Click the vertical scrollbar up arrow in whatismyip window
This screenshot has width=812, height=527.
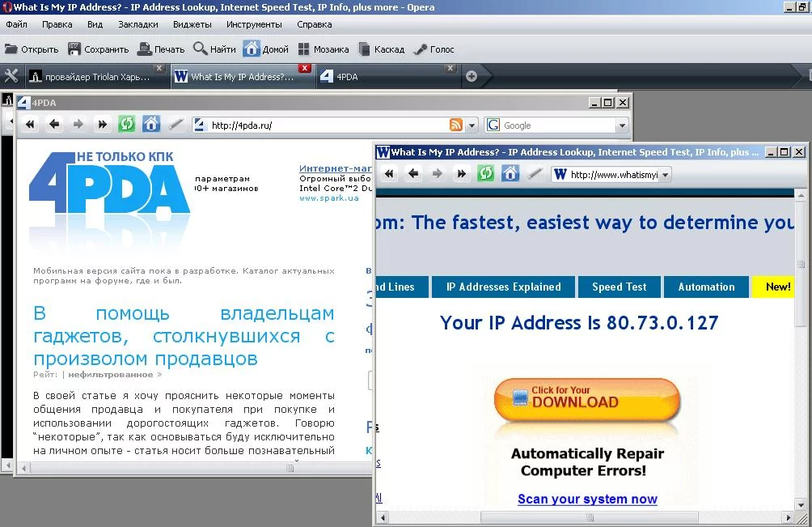point(801,195)
